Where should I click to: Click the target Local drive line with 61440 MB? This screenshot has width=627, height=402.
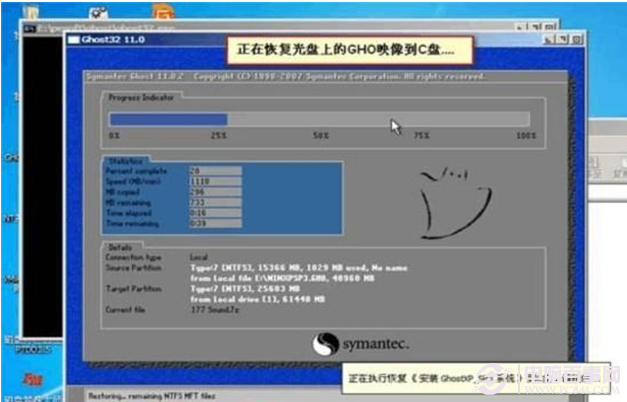tap(258, 299)
